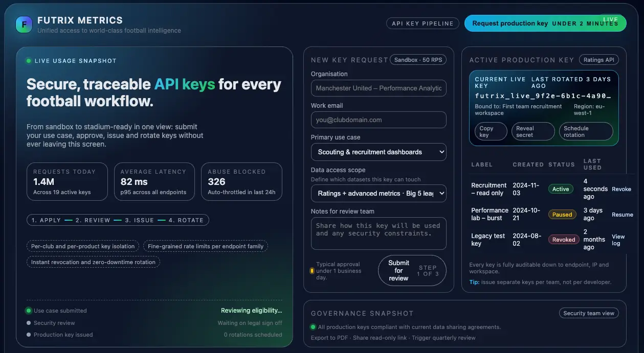Viewport: 644px width, 353px height.
Task: Click the status dot beside Security review
Action: coord(29,322)
